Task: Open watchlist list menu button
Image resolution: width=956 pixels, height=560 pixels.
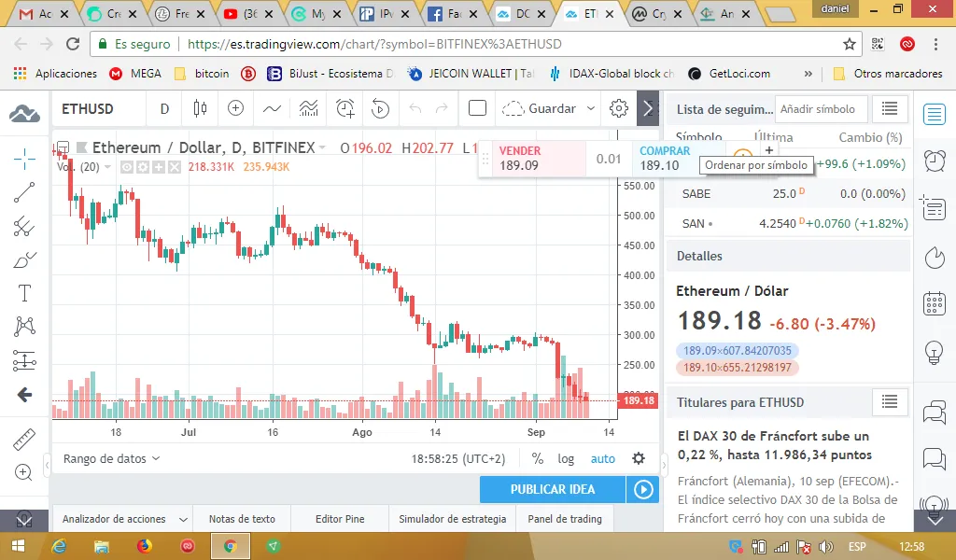Action: tap(890, 109)
